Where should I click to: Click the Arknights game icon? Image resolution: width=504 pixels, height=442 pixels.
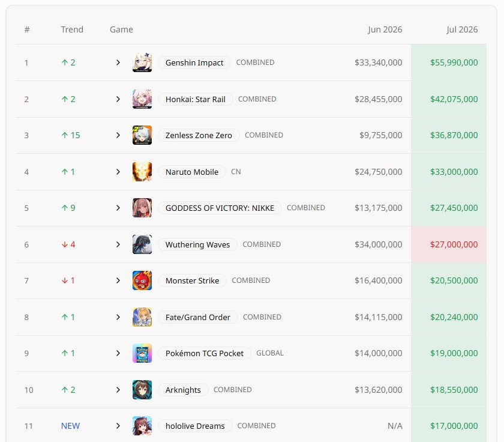(142, 390)
